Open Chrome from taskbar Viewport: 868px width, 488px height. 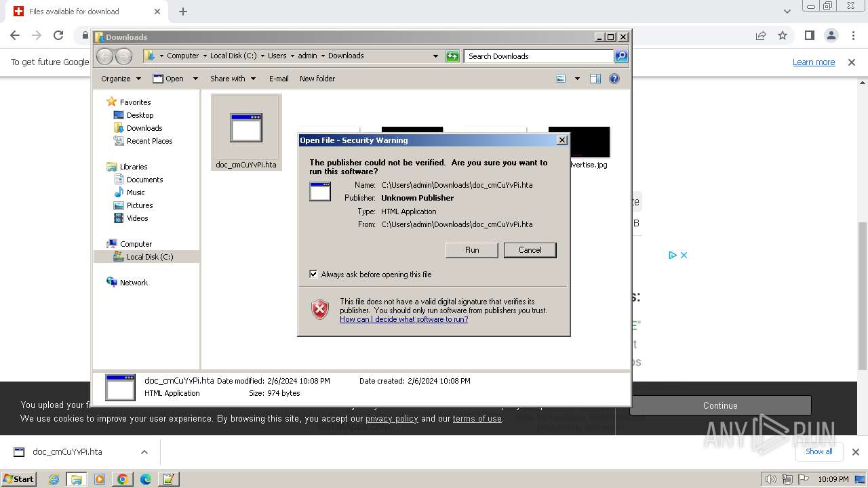[123, 479]
